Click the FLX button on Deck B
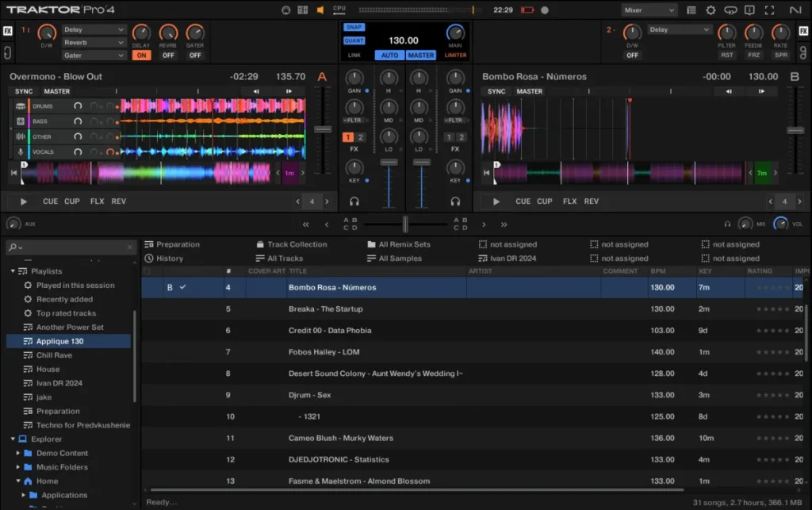This screenshot has width=812, height=510. click(x=569, y=201)
